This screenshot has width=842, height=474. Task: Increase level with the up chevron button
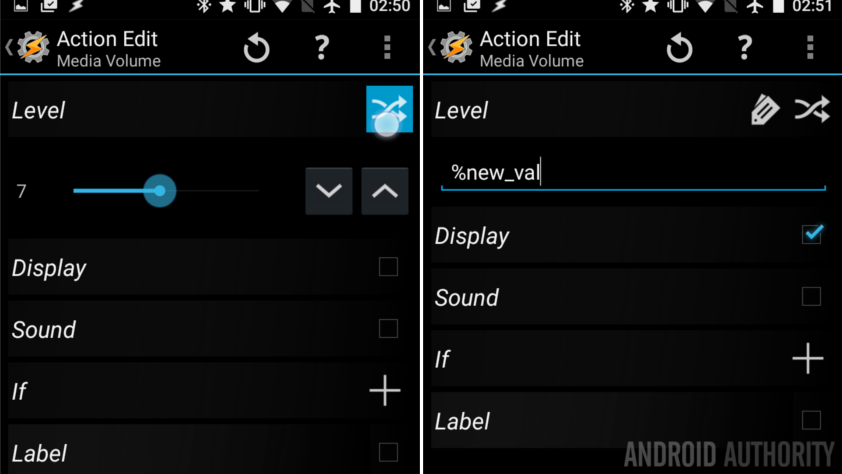coord(384,191)
